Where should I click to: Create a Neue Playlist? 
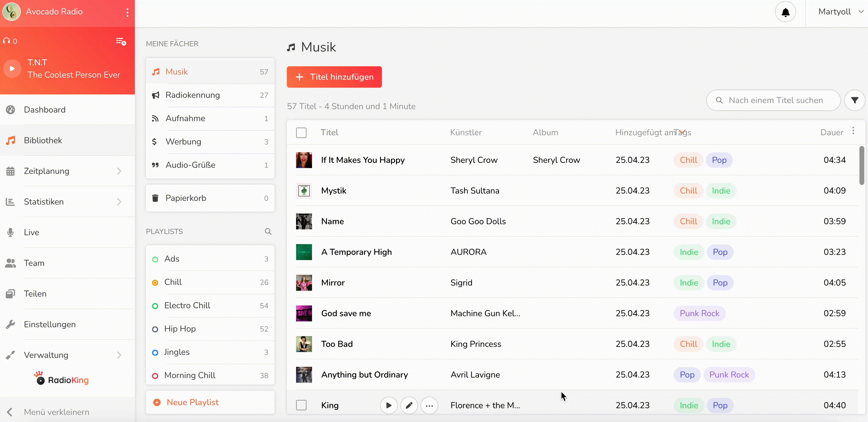point(210,402)
